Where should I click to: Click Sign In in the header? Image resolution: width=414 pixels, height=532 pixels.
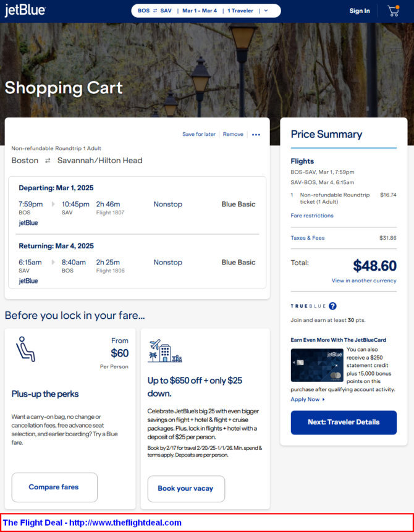[360, 11]
